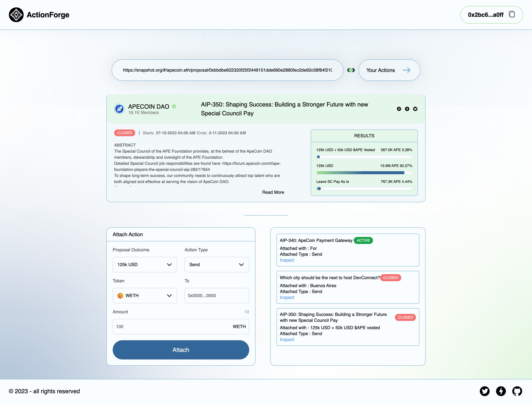Focus the Amount input field
The image size is (532, 403).
(x=181, y=327)
